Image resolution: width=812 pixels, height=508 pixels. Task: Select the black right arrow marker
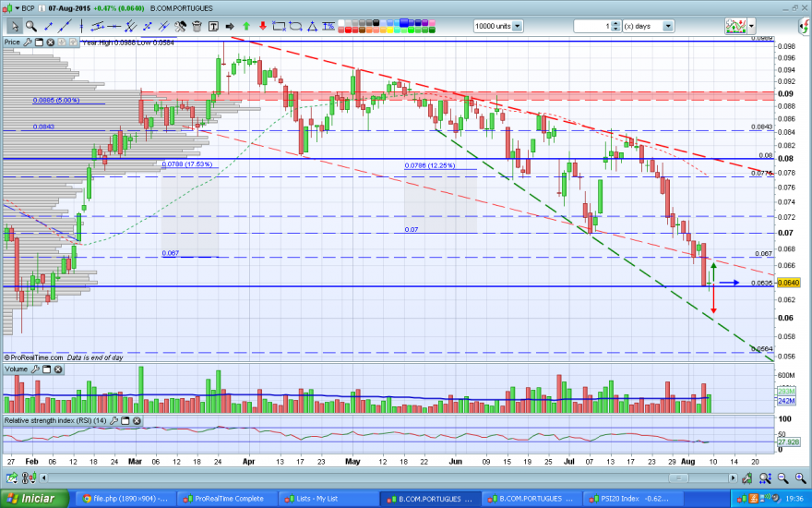click(x=230, y=26)
